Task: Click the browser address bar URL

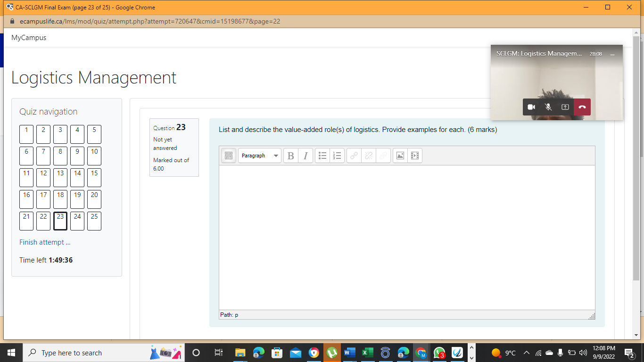Action: [x=150, y=21]
